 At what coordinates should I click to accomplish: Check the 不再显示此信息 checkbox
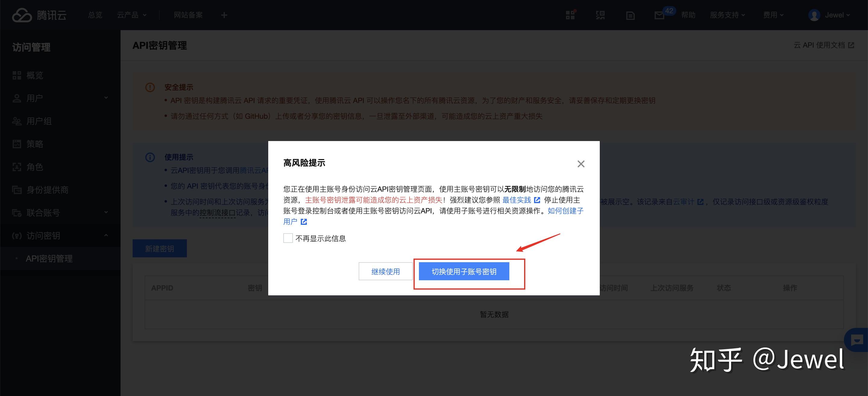288,238
